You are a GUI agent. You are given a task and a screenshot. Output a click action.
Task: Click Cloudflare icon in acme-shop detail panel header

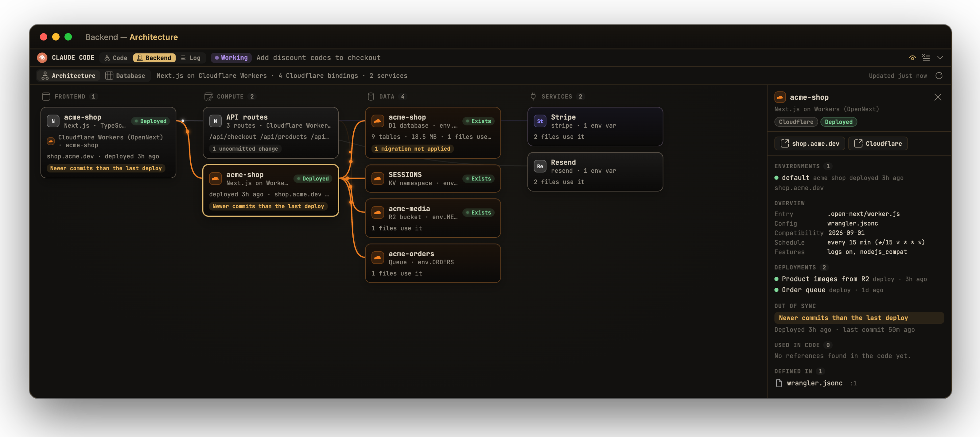tap(780, 97)
